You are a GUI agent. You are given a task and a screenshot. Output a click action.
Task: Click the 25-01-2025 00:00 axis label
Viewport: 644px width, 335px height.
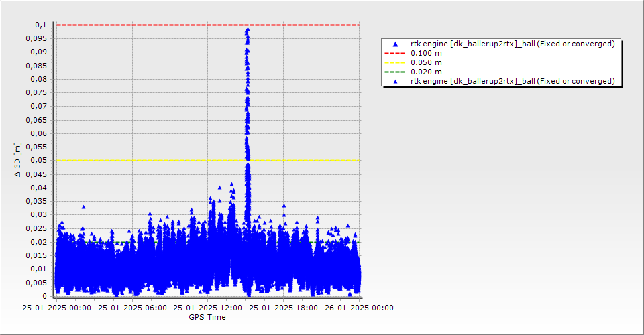(x=56, y=308)
